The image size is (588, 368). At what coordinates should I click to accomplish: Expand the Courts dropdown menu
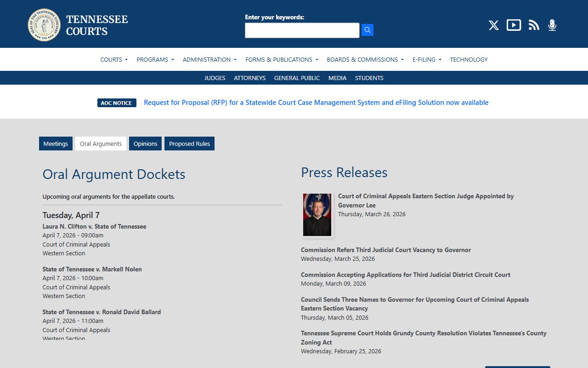pos(114,59)
